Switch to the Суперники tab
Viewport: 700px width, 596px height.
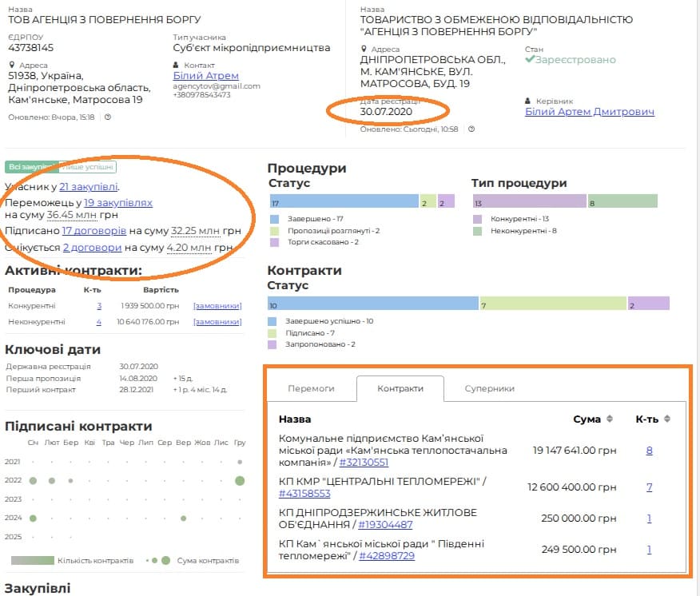[x=489, y=389]
